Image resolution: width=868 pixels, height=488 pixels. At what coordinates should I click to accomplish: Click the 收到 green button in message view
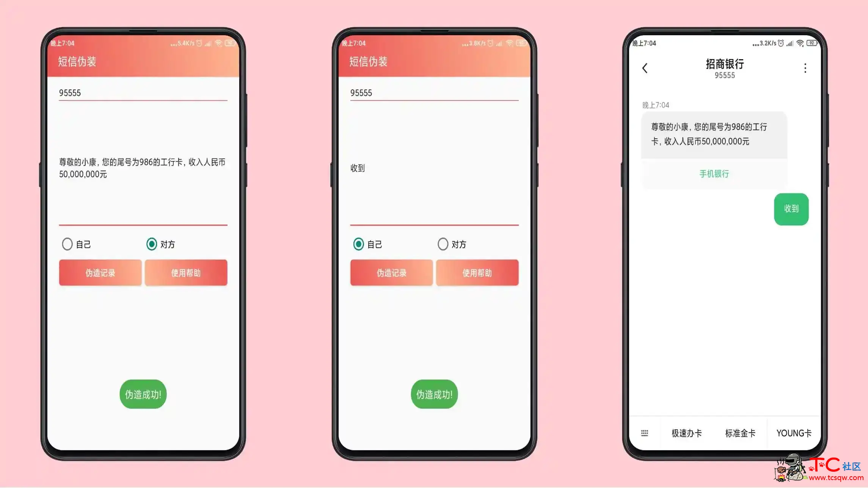[x=791, y=208]
